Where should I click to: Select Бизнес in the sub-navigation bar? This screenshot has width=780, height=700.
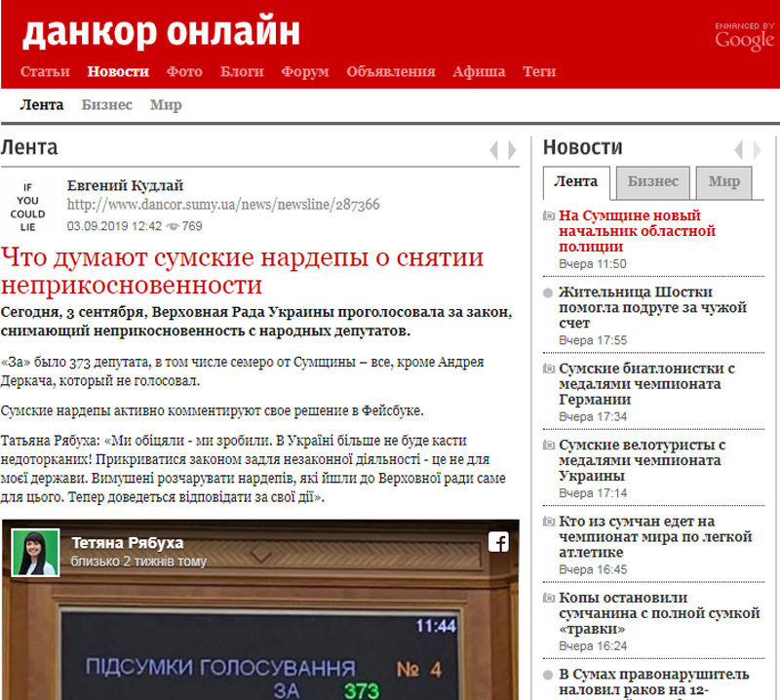(107, 105)
